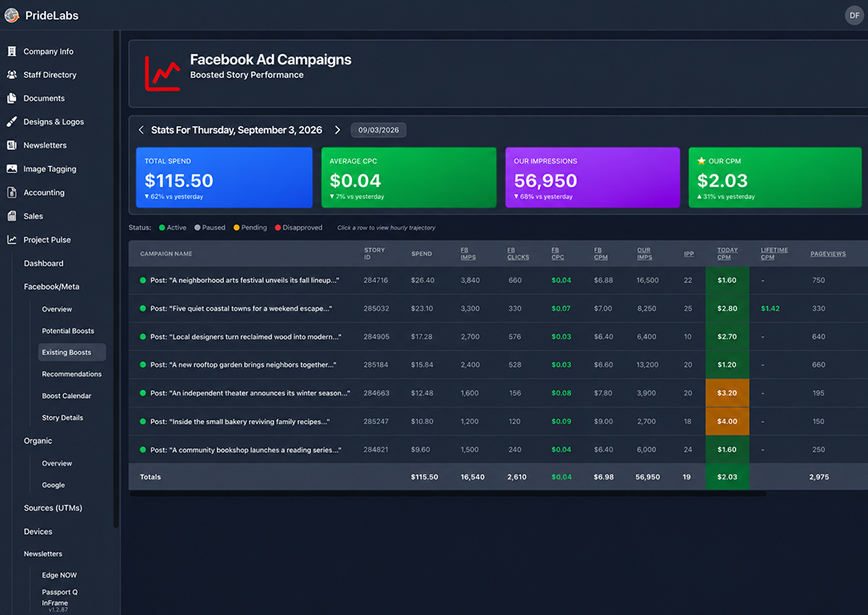Open Staff Directory in sidebar
The height and width of the screenshot is (615, 868).
point(50,75)
